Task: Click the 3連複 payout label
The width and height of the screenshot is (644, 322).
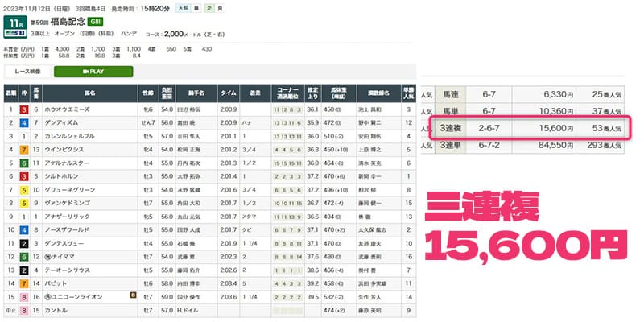Action: coord(451,129)
